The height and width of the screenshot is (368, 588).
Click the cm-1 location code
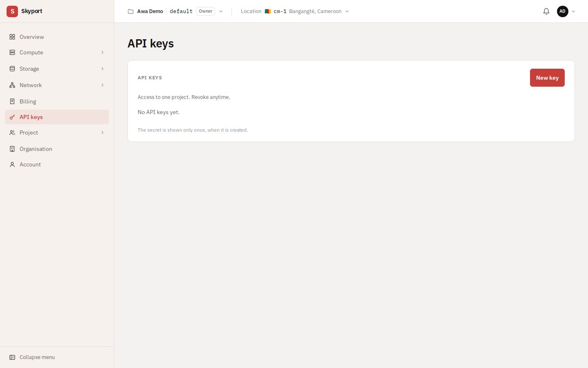pos(280,11)
